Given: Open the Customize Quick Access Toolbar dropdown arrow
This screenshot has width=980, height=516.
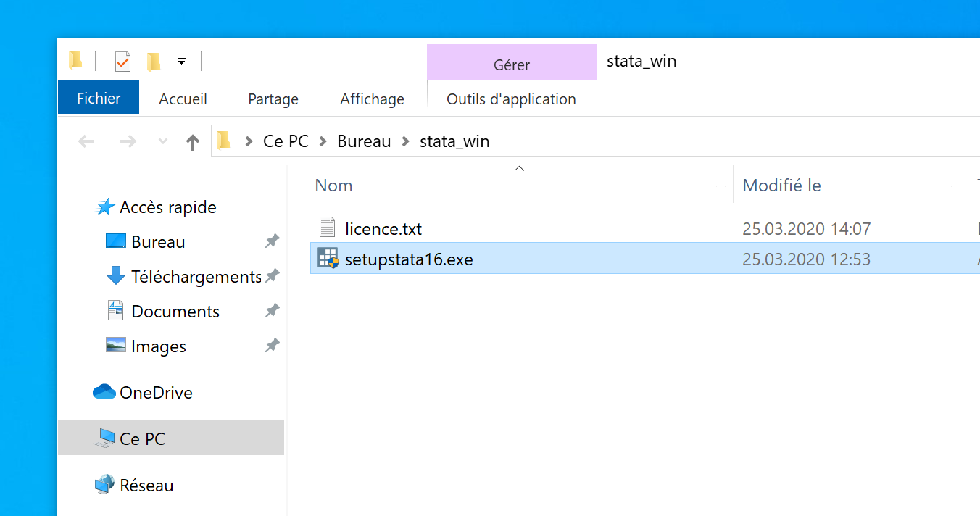Looking at the screenshot, I should tap(181, 62).
